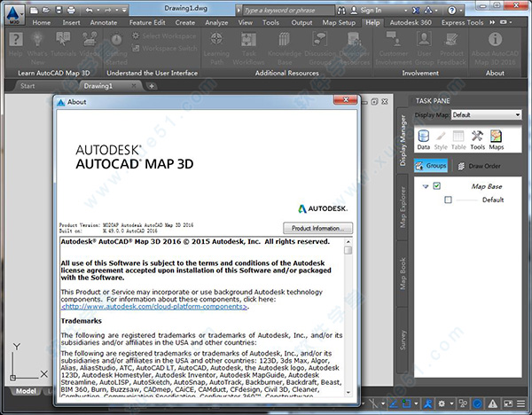The height and width of the screenshot is (415, 532).
Task: Open Learning Path resource
Action: 216,48
